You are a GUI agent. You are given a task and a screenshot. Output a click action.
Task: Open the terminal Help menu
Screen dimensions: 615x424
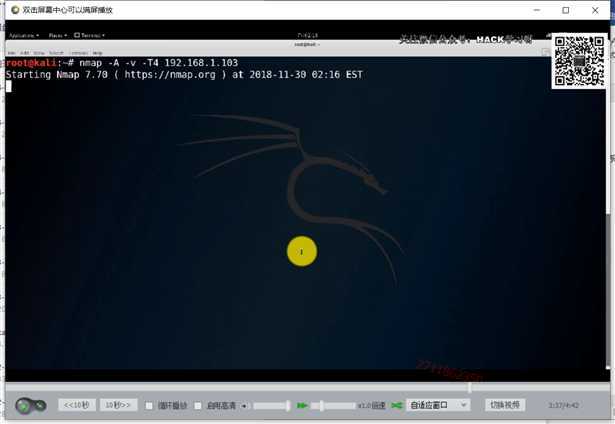pos(98,53)
